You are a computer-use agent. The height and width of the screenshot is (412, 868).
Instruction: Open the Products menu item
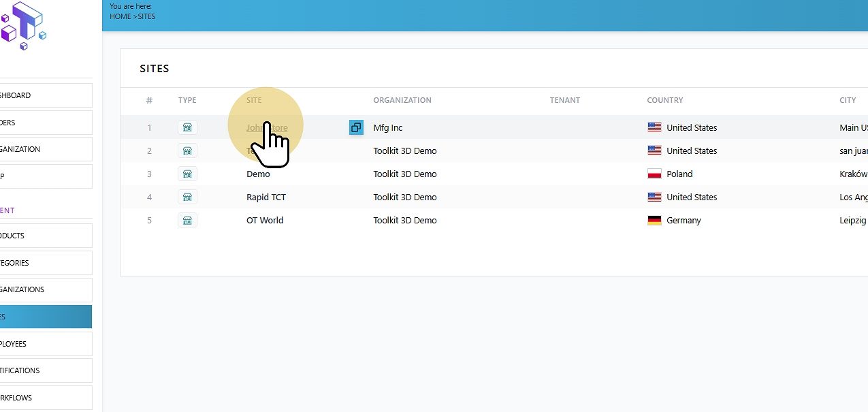[46, 236]
